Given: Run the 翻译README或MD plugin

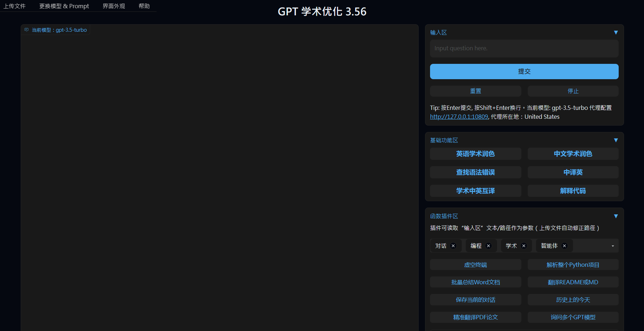Looking at the screenshot, I should click(573, 282).
